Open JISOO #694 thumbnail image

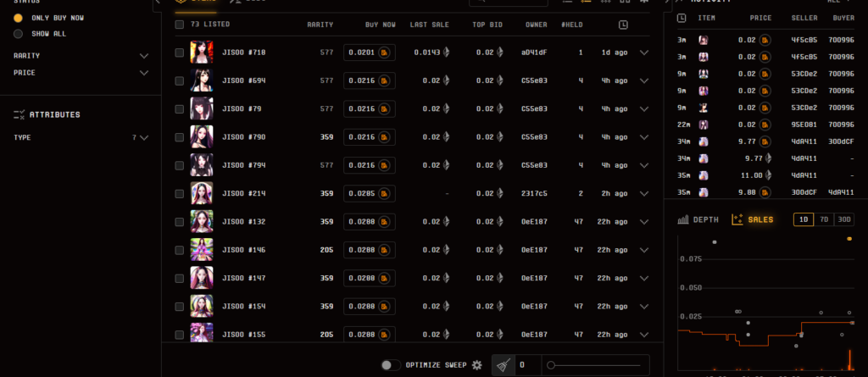(202, 80)
